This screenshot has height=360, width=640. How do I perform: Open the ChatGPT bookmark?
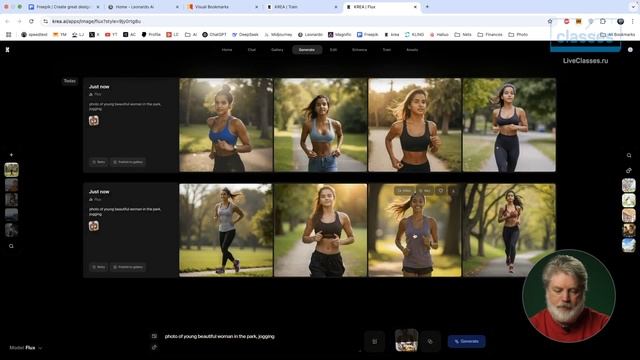[214, 35]
